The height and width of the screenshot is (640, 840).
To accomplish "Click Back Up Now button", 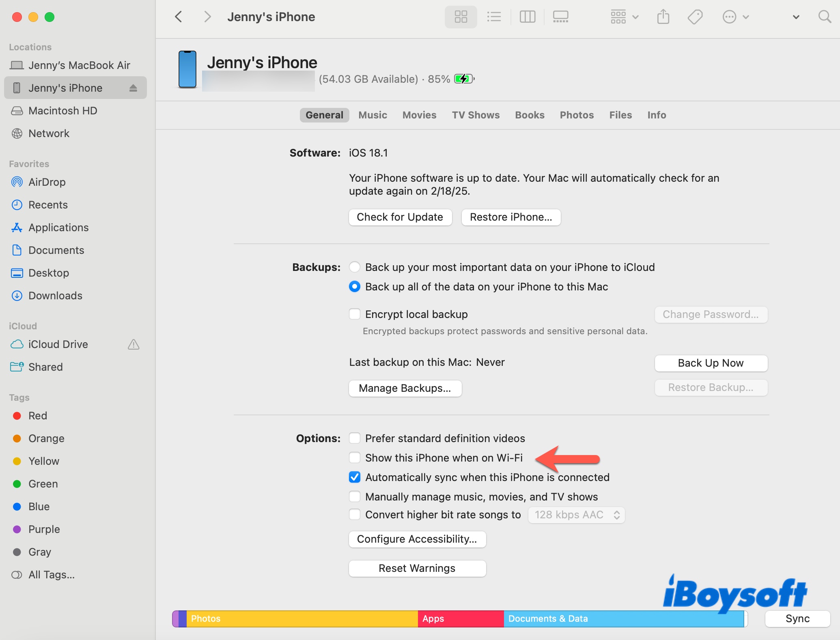I will pos(711,363).
